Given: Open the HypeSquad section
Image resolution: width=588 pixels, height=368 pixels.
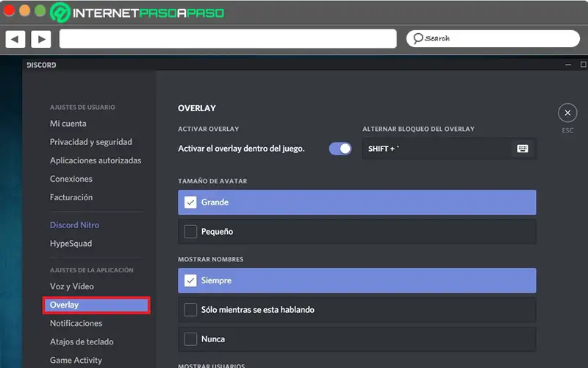Looking at the screenshot, I should coord(71,244).
